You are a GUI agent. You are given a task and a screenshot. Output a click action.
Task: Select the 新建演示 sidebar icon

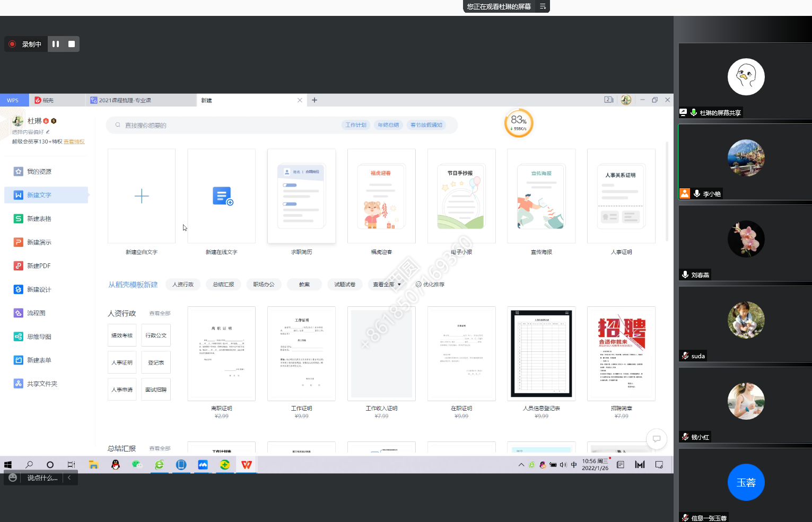tap(18, 242)
